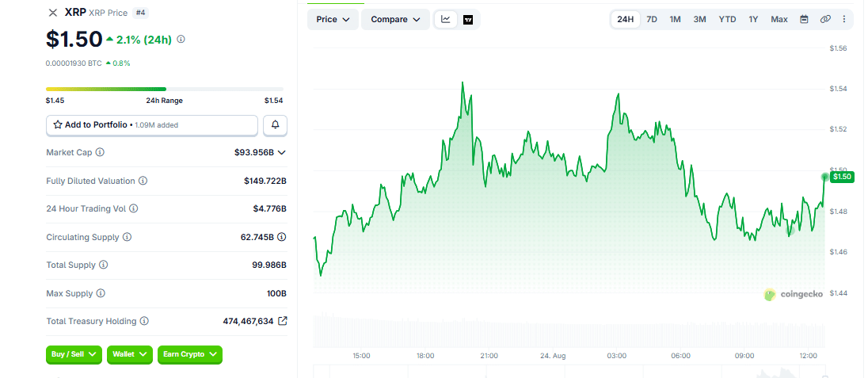Click info icon after 62.745B circulating value
This screenshot has height=378, width=868.
282,237
